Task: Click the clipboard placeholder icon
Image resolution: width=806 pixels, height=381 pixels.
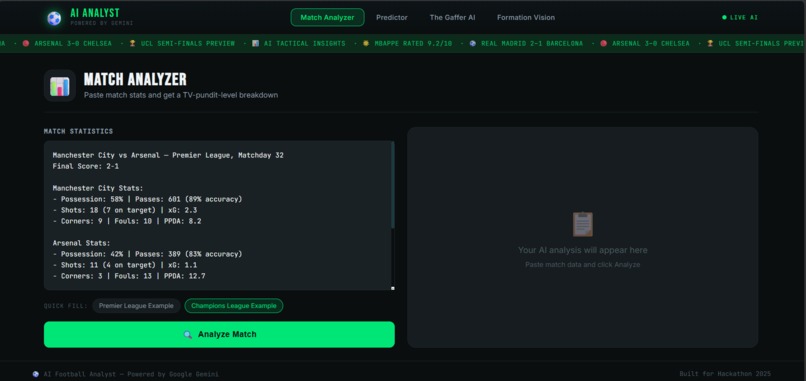Action: [x=582, y=224]
